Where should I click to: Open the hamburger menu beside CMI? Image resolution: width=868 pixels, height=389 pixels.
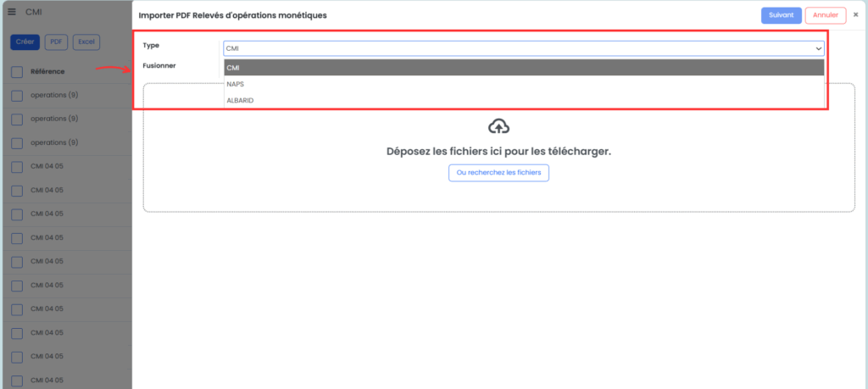[x=12, y=12]
